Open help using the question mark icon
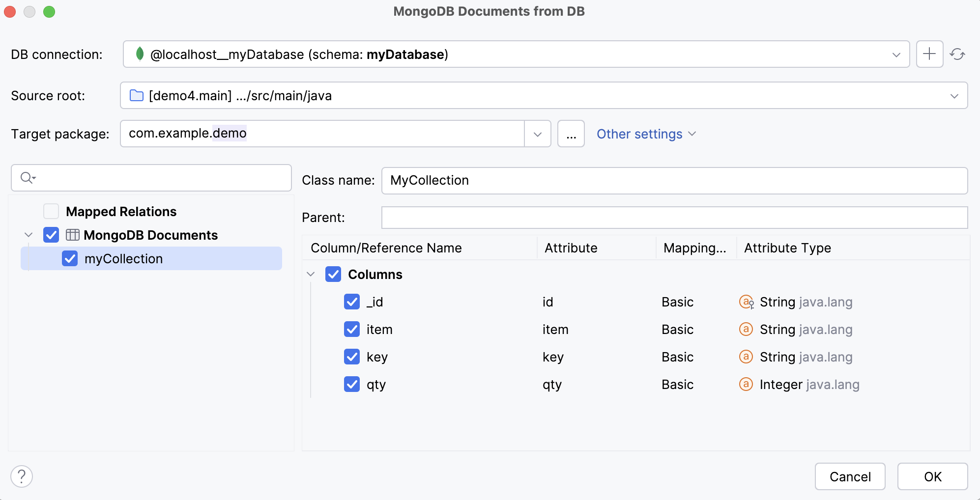The image size is (980, 500). click(x=21, y=476)
